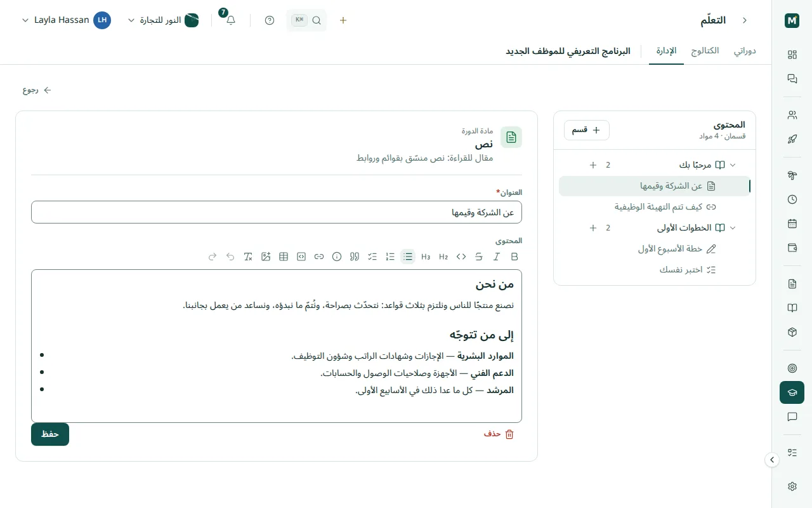
Task: Open the النور للتجارة company switcher
Action: coord(164,20)
